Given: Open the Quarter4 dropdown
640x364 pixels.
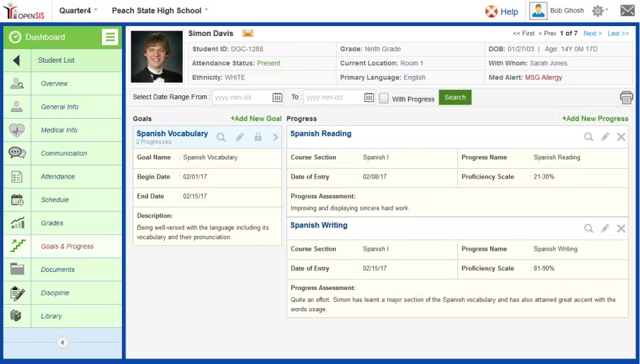Looking at the screenshot, I should point(79,11).
